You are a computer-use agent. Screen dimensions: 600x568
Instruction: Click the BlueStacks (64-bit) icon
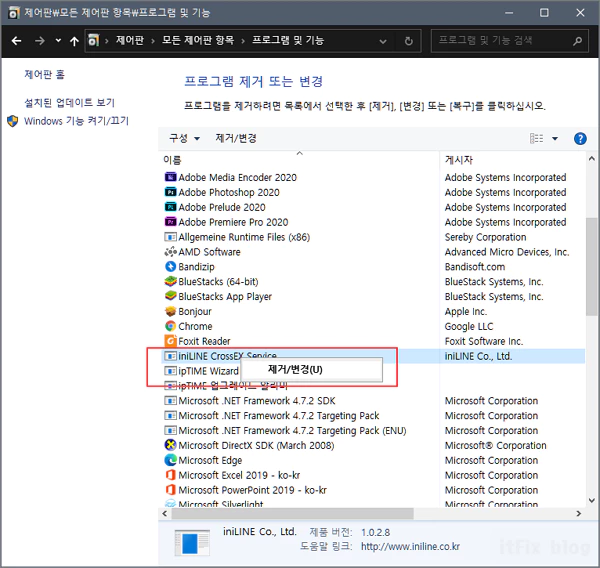170,282
